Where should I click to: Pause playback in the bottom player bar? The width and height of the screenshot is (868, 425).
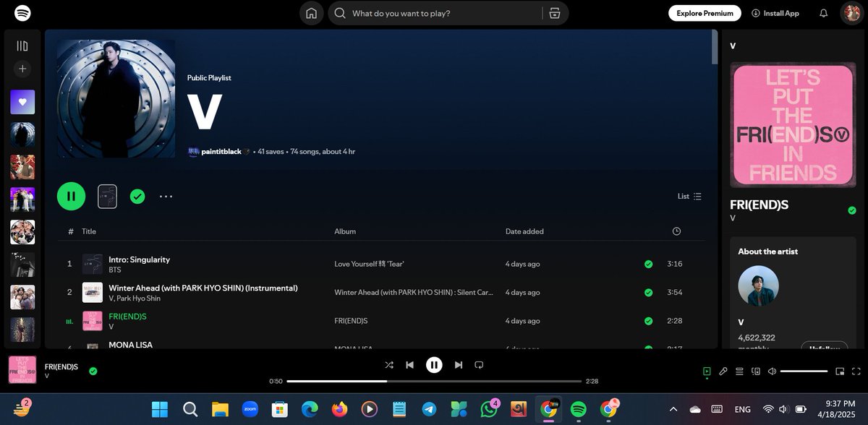[434, 365]
